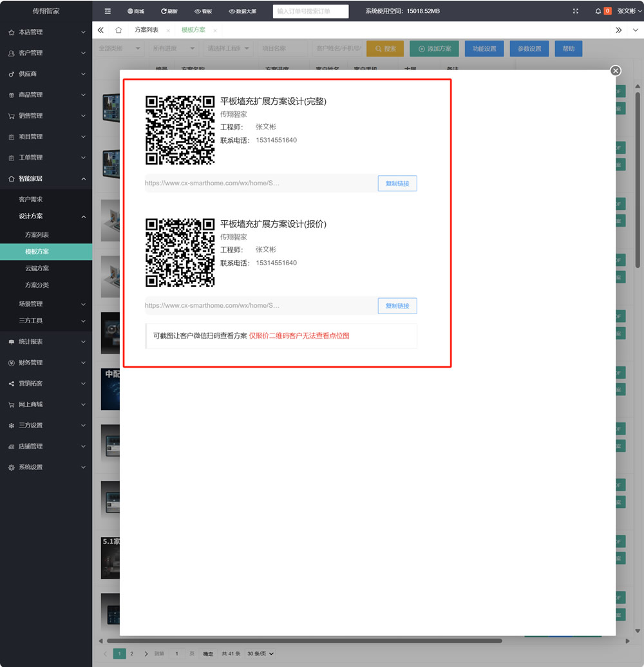Screen dimensions: 644x667
Task: Open 功能设置 button
Action: 484,48
